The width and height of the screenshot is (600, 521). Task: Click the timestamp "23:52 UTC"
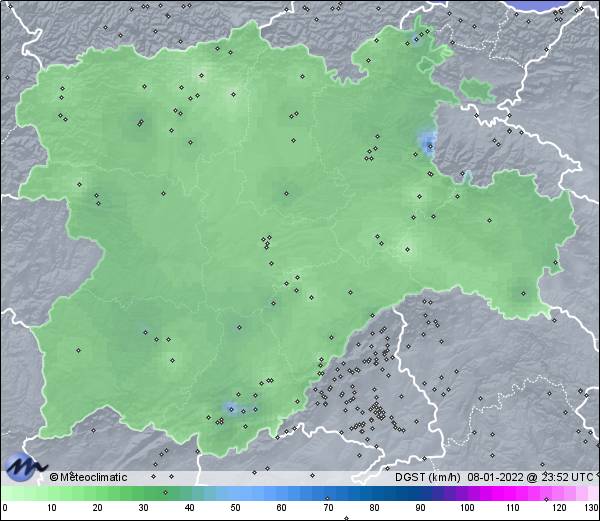[x=565, y=477]
